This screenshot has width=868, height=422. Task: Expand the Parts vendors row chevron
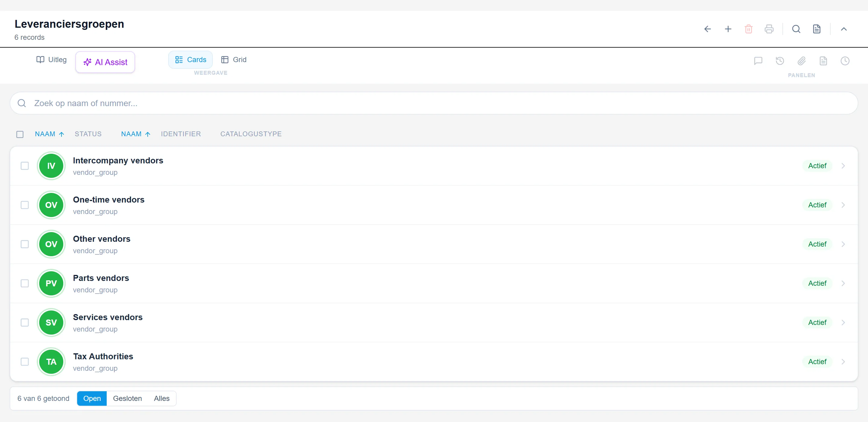pos(843,283)
